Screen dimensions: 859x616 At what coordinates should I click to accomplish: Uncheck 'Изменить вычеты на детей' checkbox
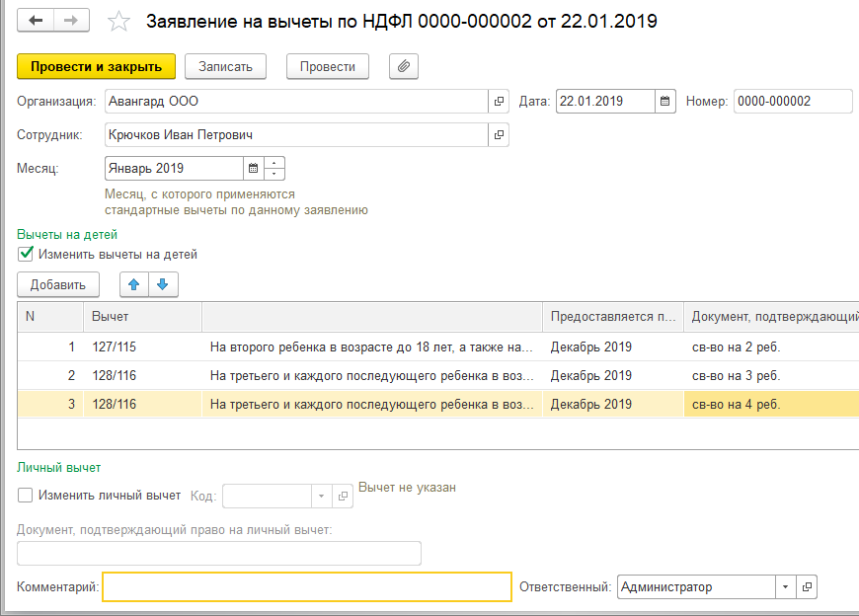pyautogui.click(x=27, y=254)
